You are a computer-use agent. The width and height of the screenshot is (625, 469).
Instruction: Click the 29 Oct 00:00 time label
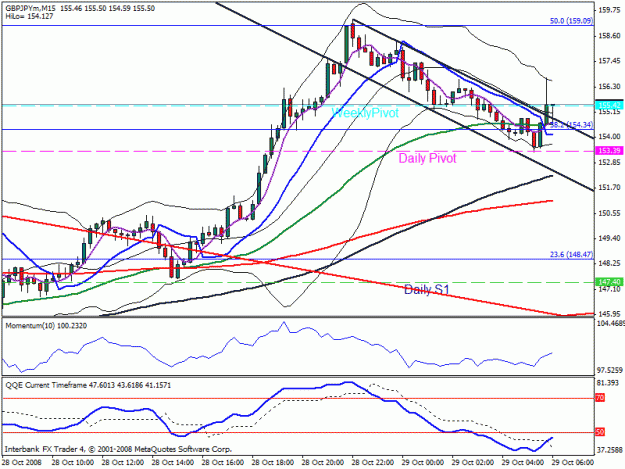[x=423, y=463]
